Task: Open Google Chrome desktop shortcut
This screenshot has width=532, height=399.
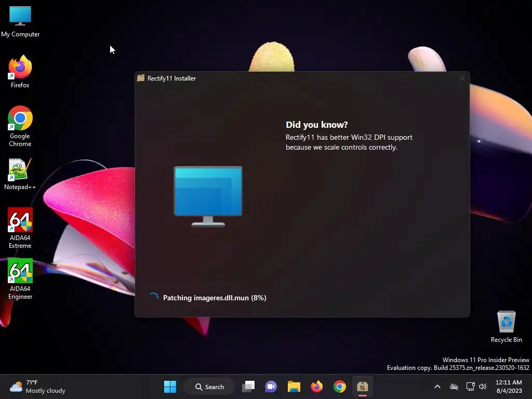Action: (x=20, y=126)
